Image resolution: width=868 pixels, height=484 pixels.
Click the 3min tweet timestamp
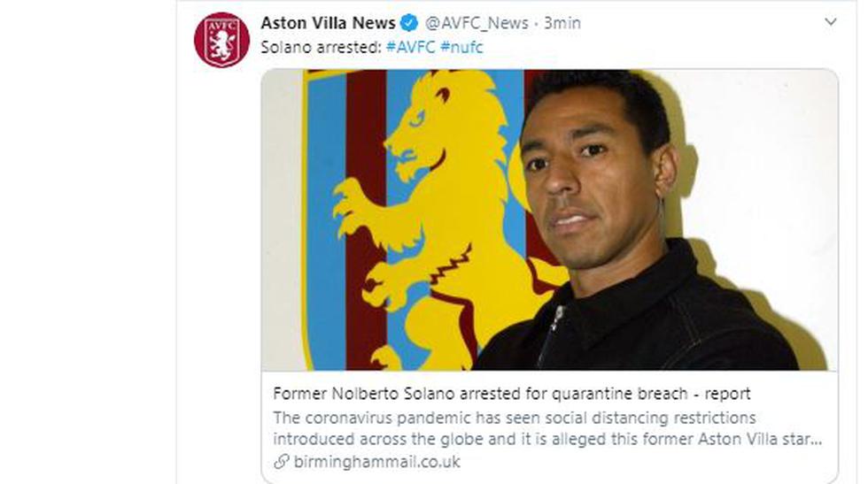[x=562, y=23]
